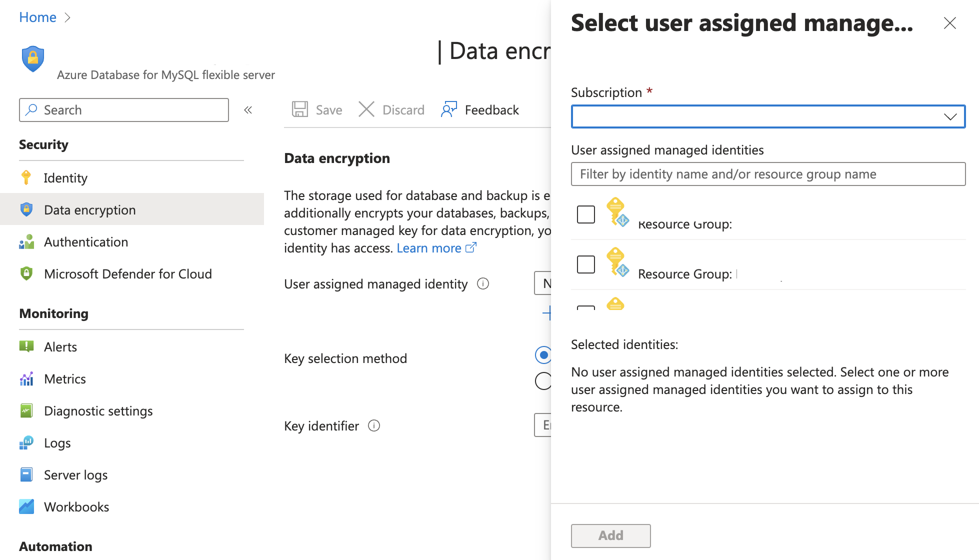Check the first managed identity checkbox
Viewport: 979px width, 560px height.
tap(586, 214)
